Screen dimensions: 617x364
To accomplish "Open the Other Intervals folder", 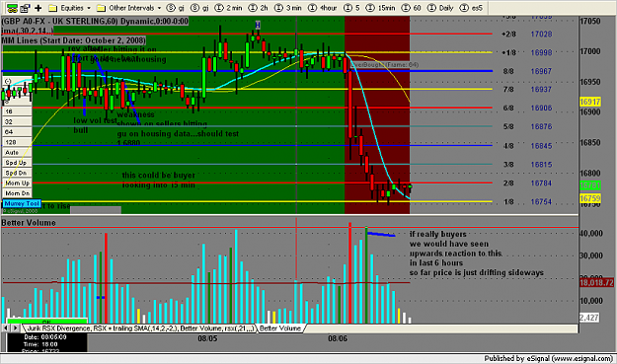I will click(x=126, y=8).
